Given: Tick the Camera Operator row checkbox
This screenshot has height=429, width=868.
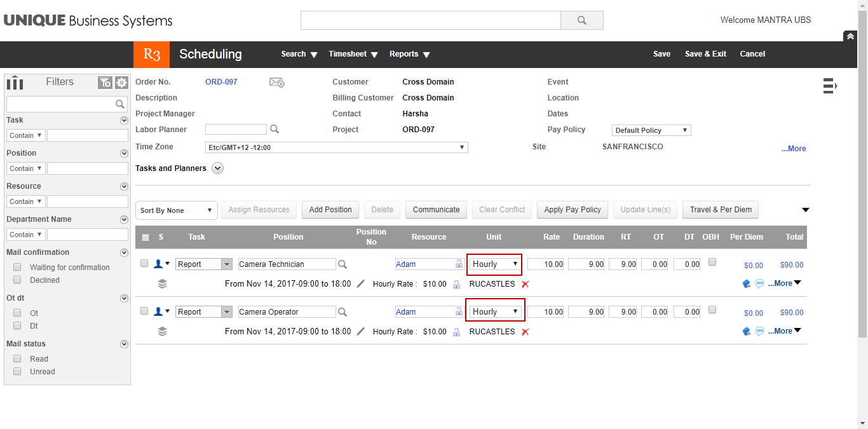Looking at the screenshot, I should click(144, 311).
